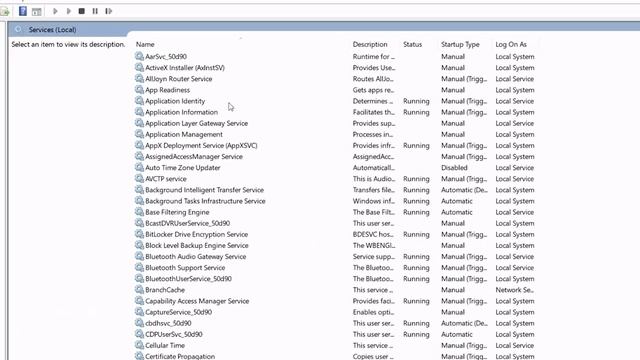640x360 pixels.
Task: Select the Cellular Time service name
Action: click(165, 345)
